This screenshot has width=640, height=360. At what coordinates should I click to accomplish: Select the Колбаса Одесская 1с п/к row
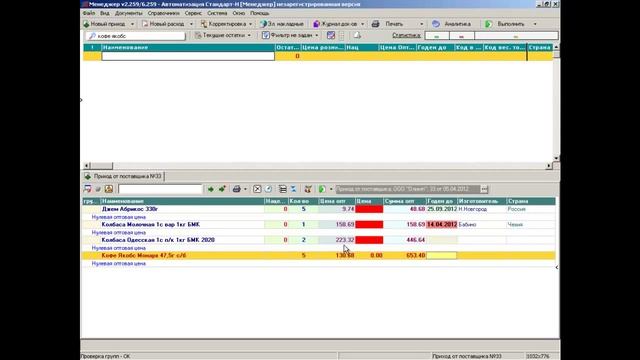point(318,240)
